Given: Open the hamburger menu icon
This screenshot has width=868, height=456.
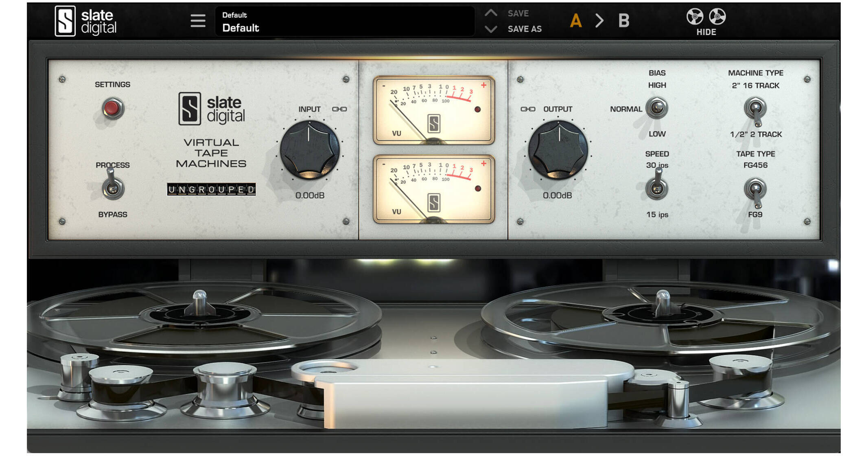Looking at the screenshot, I should coord(198,21).
